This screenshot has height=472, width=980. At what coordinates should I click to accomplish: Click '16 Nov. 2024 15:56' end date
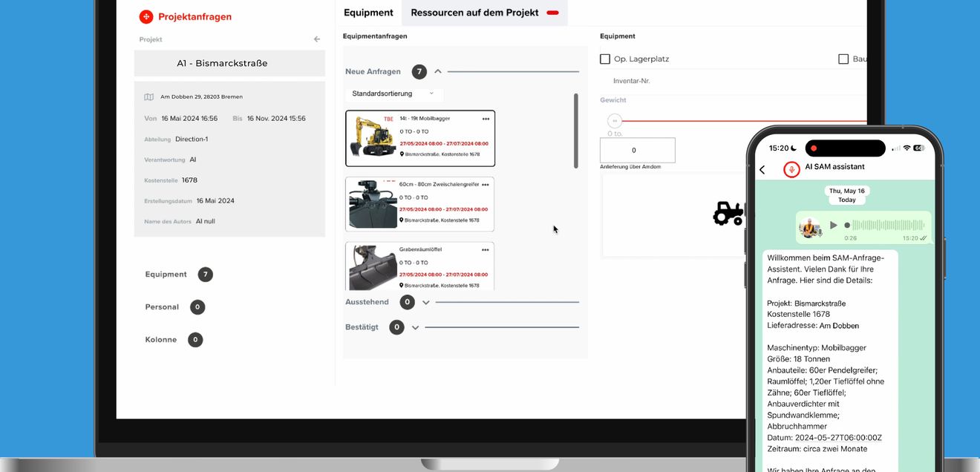coord(276,119)
